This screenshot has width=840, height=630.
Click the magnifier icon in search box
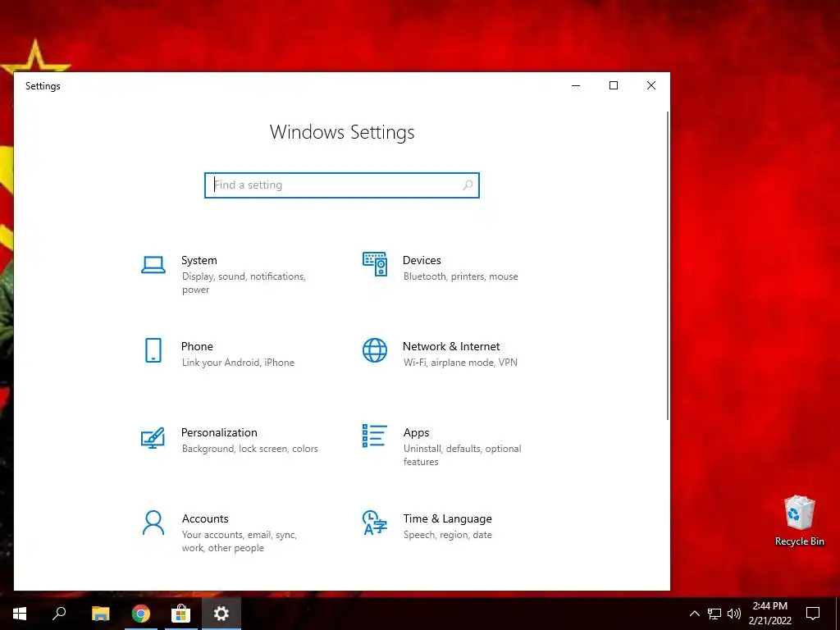click(x=468, y=185)
